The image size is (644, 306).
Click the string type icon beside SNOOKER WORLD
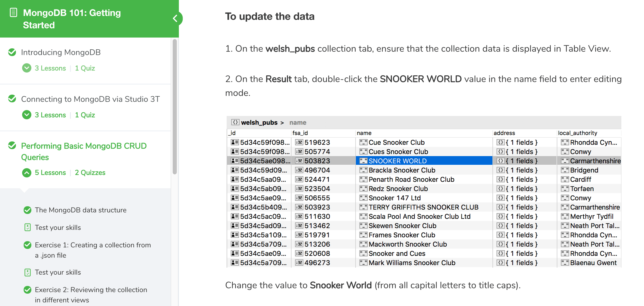pyautogui.click(x=363, y=161)
